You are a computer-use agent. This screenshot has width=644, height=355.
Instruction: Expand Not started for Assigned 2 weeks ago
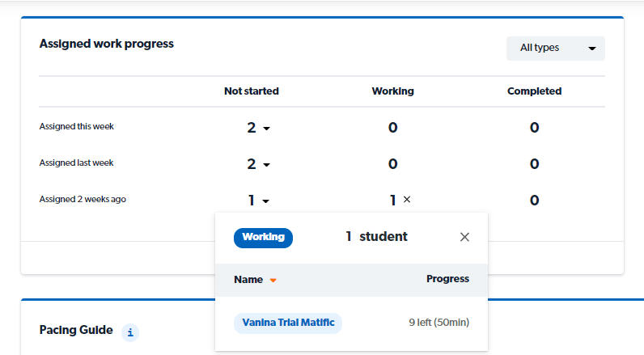tap(258, 201)
